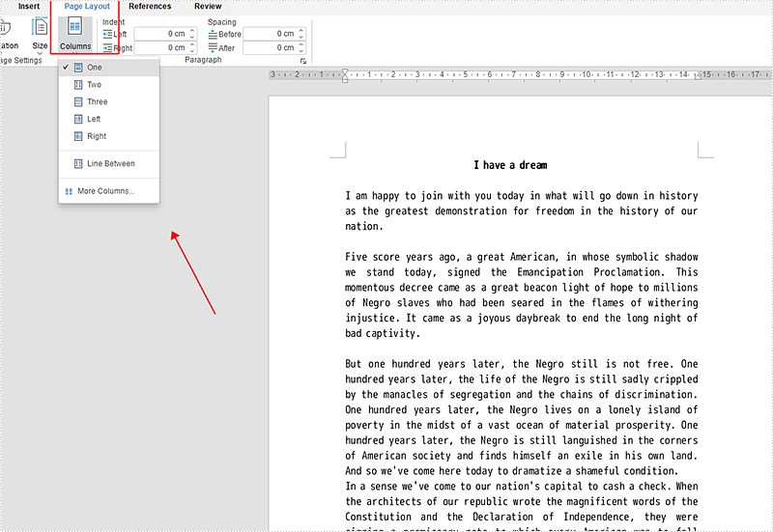Click the Orientation icon
773x532 pixels.
(x=5, y=27)
